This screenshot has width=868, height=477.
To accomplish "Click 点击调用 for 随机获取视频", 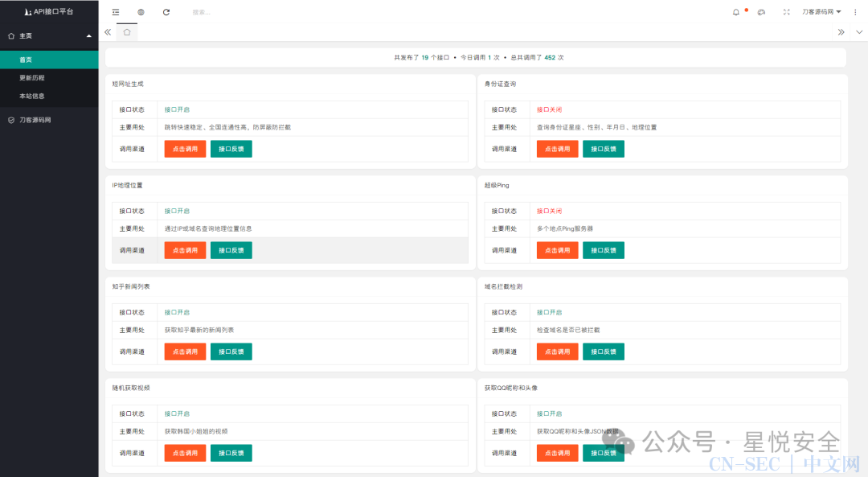I will (x=185, y=453).
